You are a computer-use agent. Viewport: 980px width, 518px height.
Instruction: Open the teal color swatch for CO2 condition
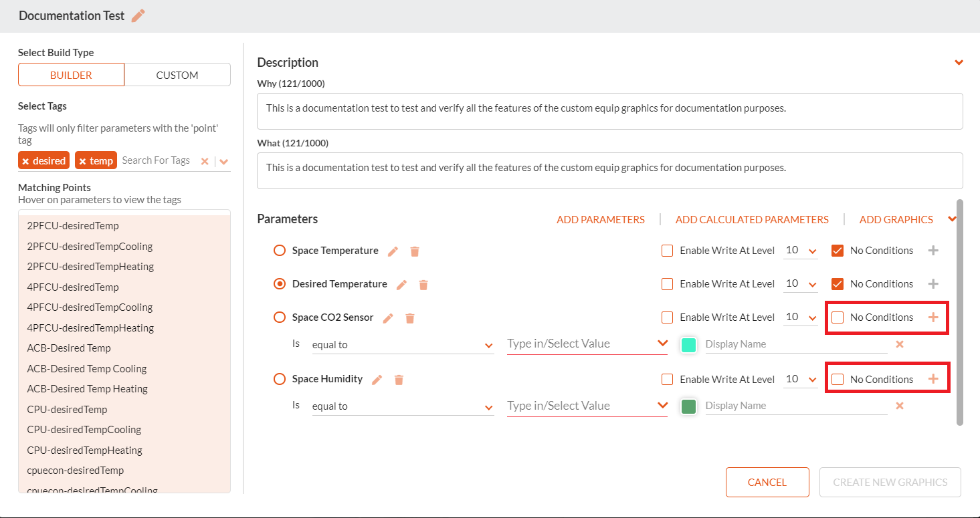tap(688, 344)
